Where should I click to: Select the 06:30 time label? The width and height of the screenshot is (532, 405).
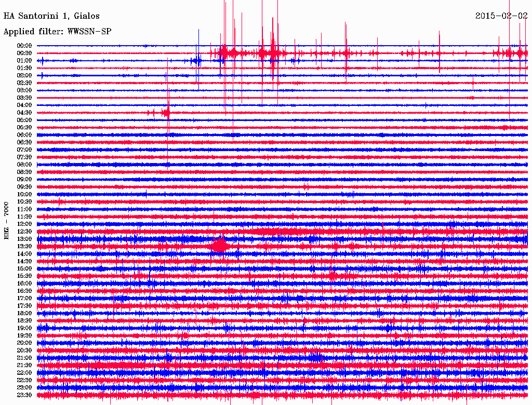point(24,142)
